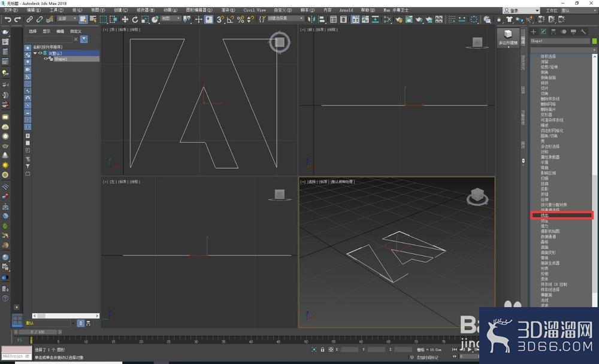Image resolution: width=599 pixels, height=364 pixels.
Task: Click the Mirror tool icon
Action: click(x=311, y=20)
